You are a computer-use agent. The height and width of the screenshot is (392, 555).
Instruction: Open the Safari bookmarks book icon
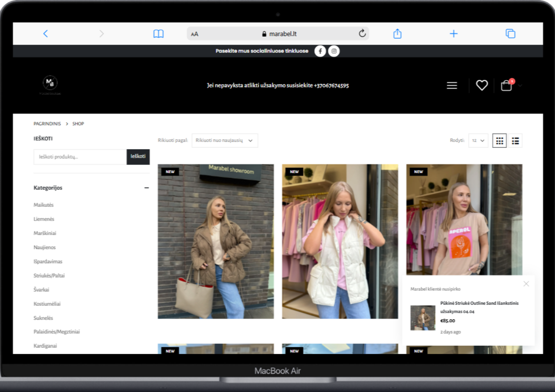click(158, 34)
